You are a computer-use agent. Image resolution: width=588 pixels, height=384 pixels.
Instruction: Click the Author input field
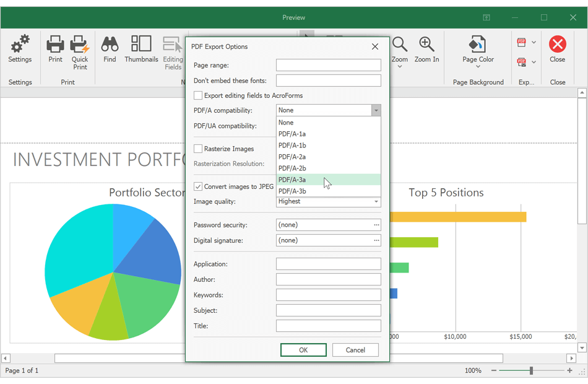(328, 279)
